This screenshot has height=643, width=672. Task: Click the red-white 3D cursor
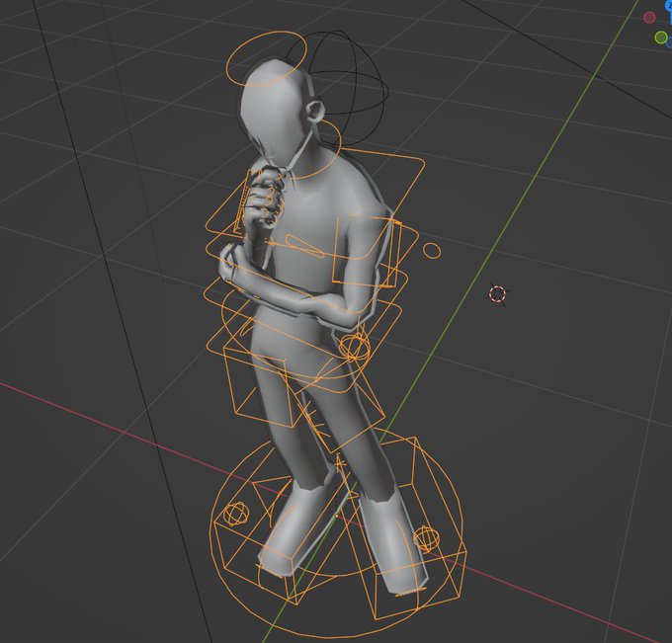pos(497,294)
